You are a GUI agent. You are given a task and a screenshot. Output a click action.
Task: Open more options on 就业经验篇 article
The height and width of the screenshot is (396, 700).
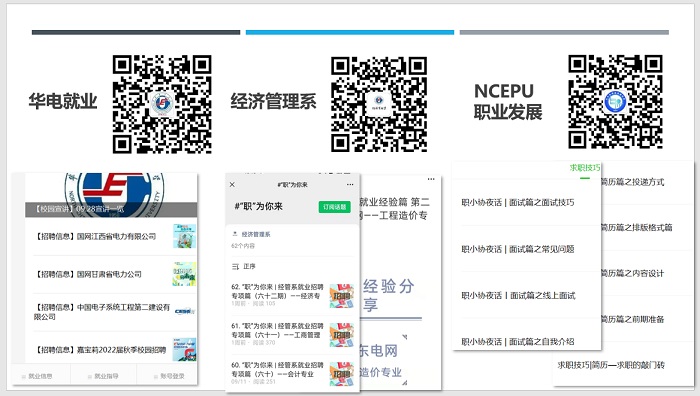click(x=431, y=179)
